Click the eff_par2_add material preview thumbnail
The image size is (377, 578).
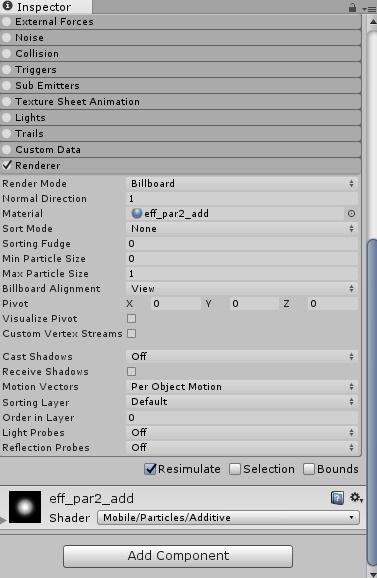pyautogui.click(x=25, y=507)
